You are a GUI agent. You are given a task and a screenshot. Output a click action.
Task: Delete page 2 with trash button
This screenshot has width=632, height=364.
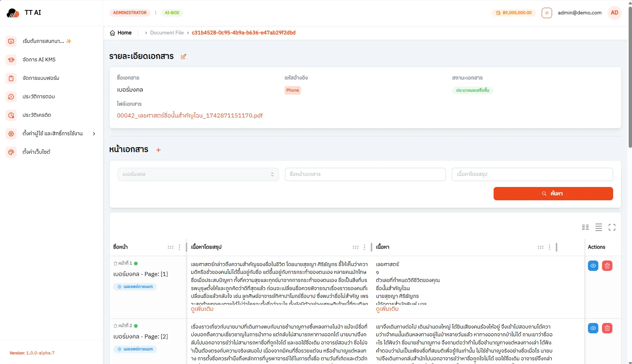[x=607, y=328]
